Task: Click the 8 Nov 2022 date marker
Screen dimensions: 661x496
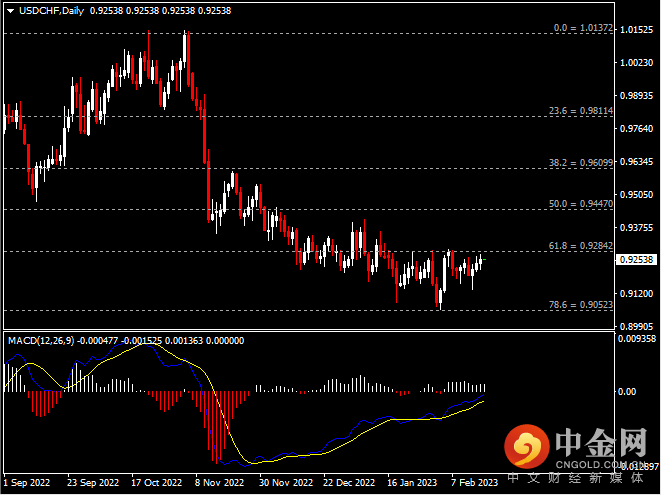Action: [218, 481]
